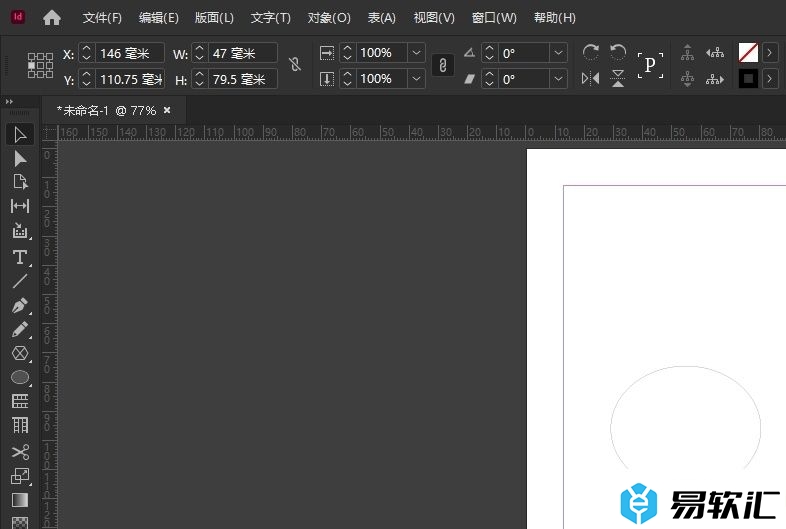Screen dimensions: 786x529
Task: Click the X position field
Action: [x=129, y=53]
